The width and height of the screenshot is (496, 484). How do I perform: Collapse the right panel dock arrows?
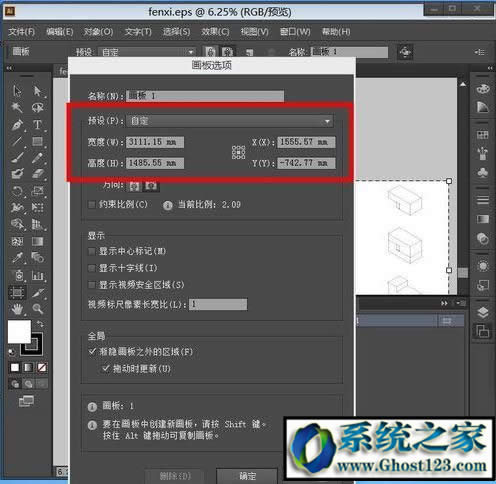(x=490, y=68)
